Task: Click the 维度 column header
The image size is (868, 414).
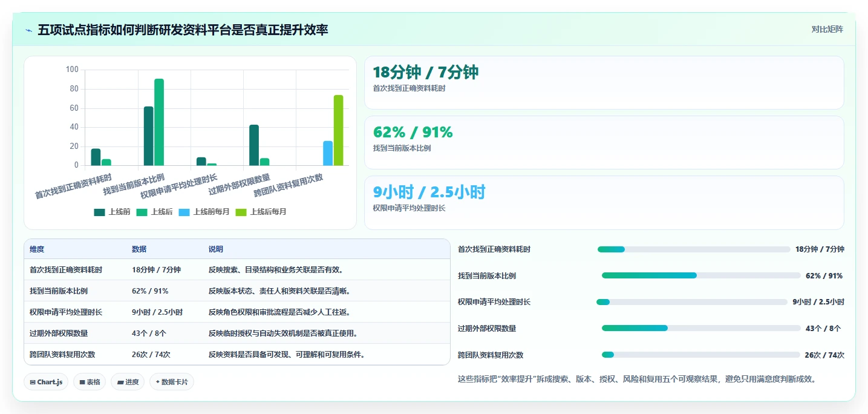Action: coord(37,249)
